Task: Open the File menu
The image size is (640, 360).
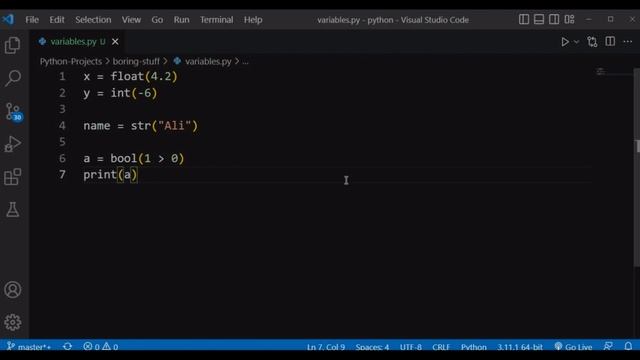Action: click(32, 20)
